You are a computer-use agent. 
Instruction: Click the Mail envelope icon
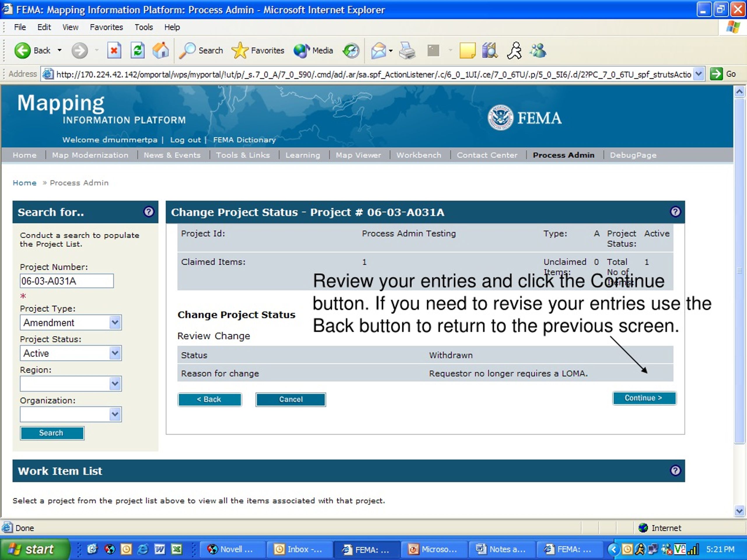pyautogui.click(x=378, y=51)
